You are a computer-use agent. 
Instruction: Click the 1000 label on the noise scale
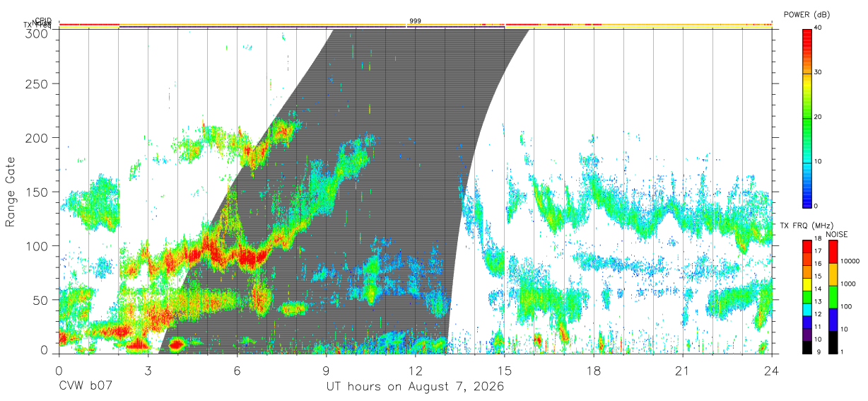848,284
